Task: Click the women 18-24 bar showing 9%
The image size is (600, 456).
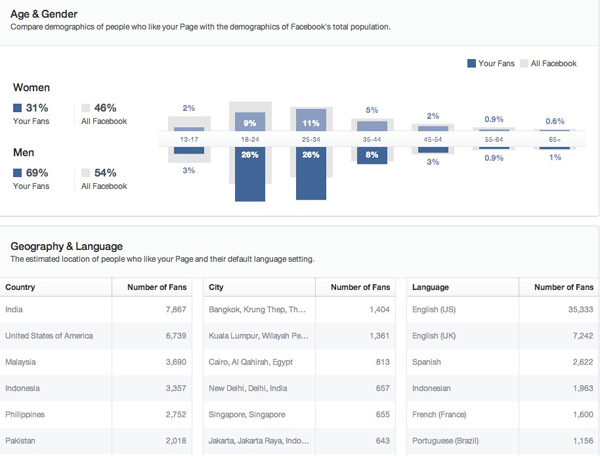Action: tap(250, 122)
